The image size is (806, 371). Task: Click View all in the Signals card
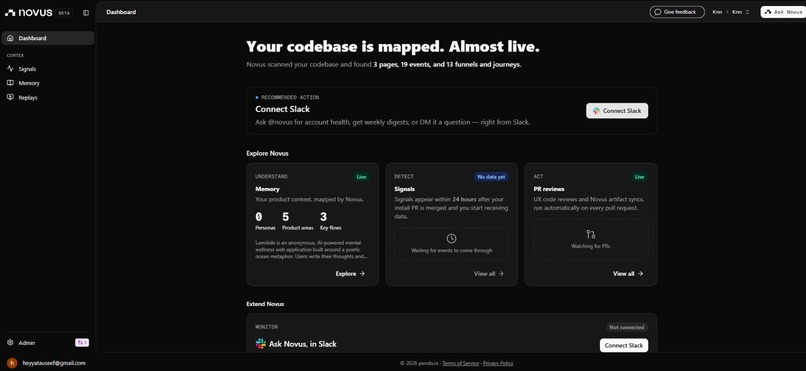tap(489, 274)
